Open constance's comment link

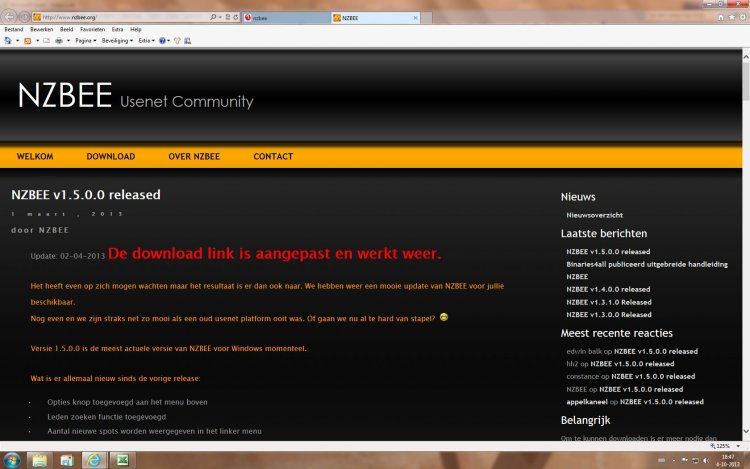tap(653, 376)
